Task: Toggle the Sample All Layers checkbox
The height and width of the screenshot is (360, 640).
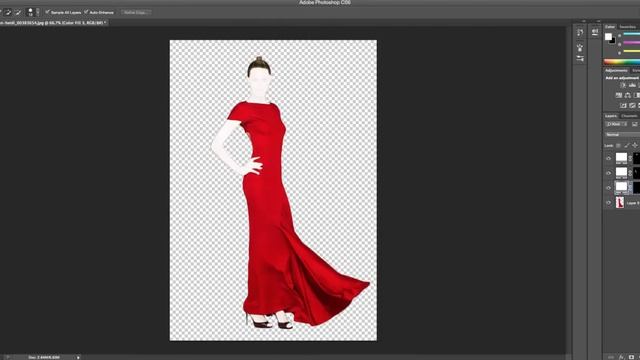Action: (47, 12)
